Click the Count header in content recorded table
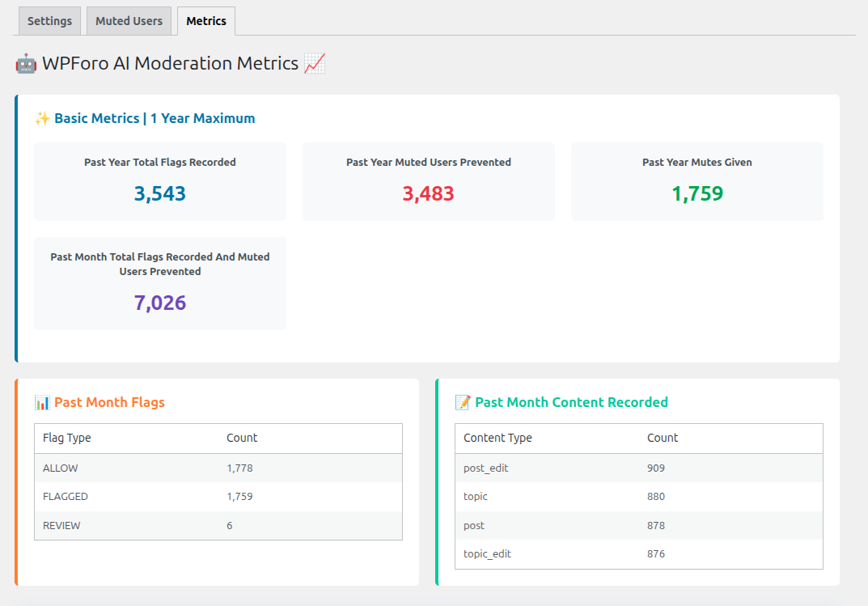 tap(663, 438)
